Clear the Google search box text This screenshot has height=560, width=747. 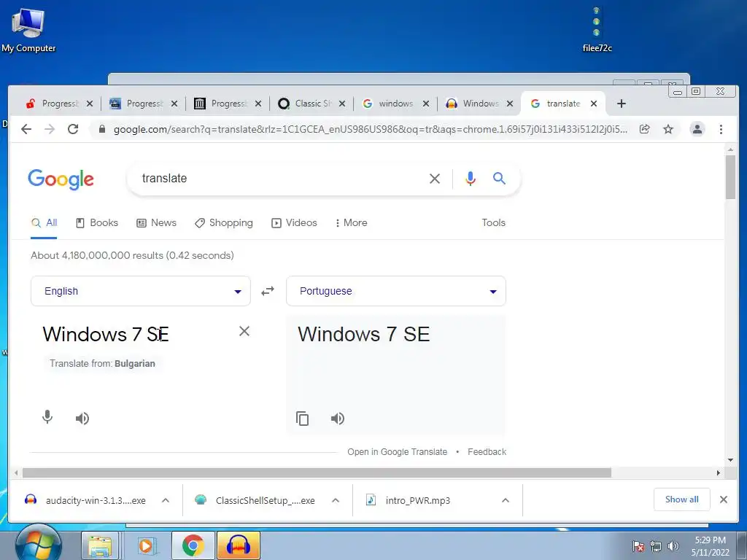pyautogui.click(x=435, y=179)
